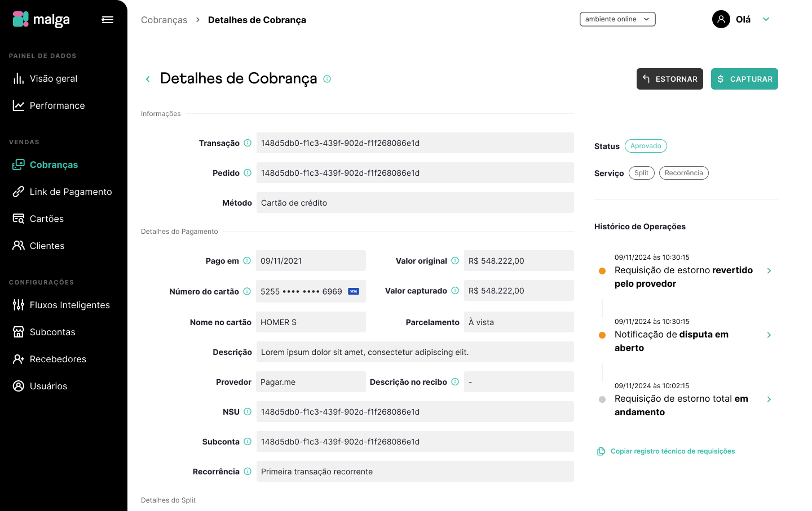Click the masked card number 5255 •••• •••• 6969

(x=301, y=291)
